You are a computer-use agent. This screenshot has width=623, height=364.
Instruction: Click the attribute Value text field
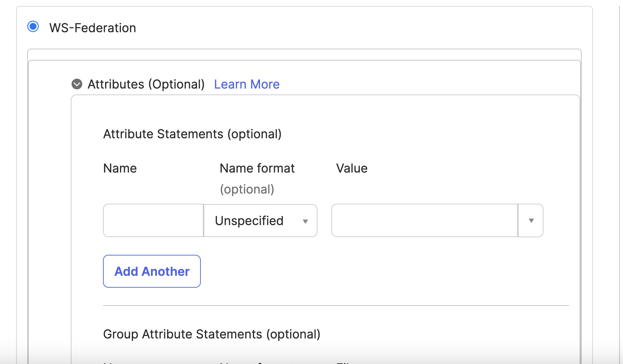click(x=425, y=220)
